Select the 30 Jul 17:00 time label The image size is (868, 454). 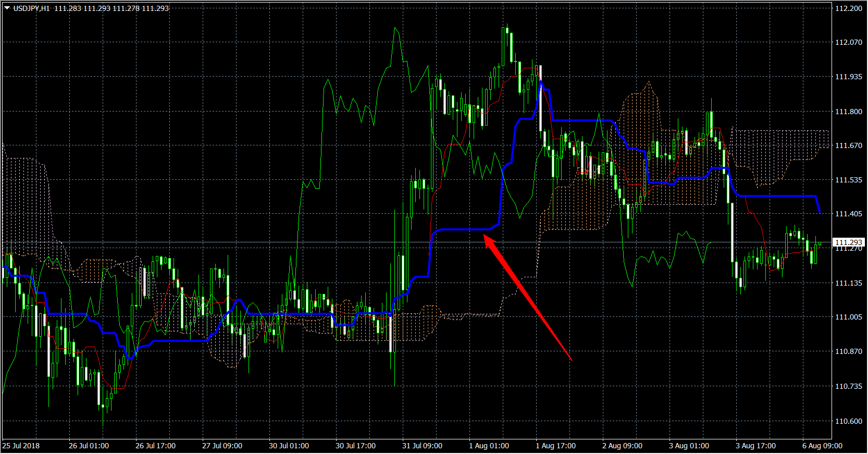pyautogui.click(x=355, y=446)
